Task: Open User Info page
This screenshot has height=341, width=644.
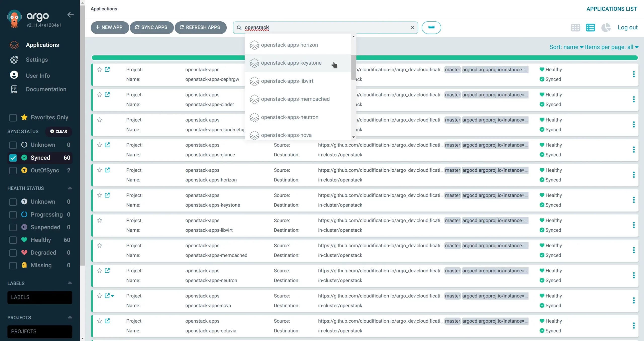Action: (38, 76)
